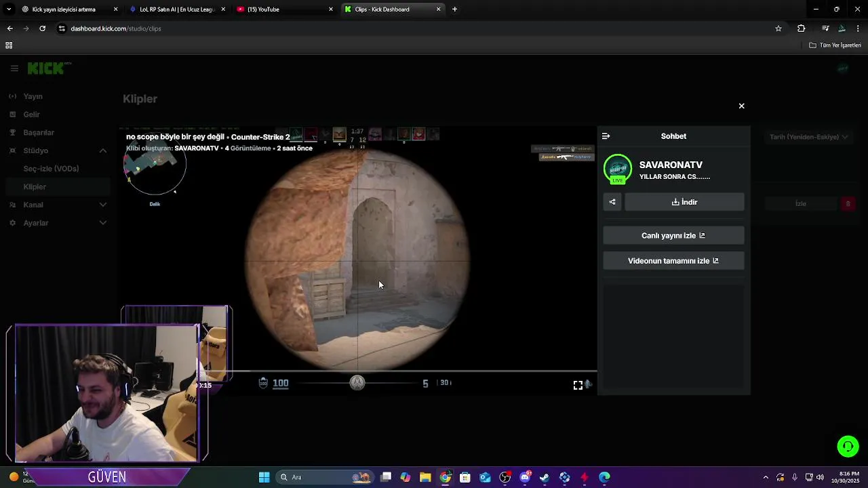Open the apps grid in bookmarks bar
This screenshot has height=488, width=868.
[9, 45]
